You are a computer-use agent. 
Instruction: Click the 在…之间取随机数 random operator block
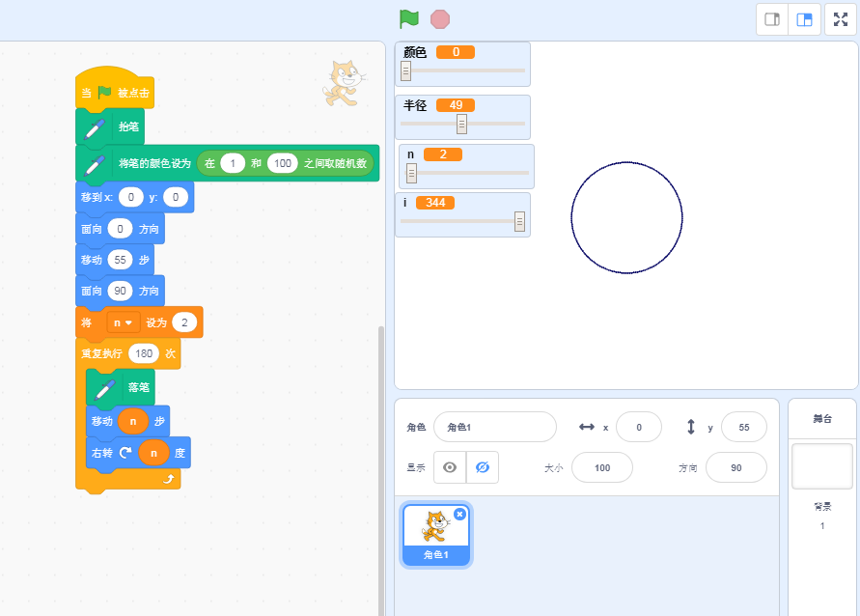point(285,163)
